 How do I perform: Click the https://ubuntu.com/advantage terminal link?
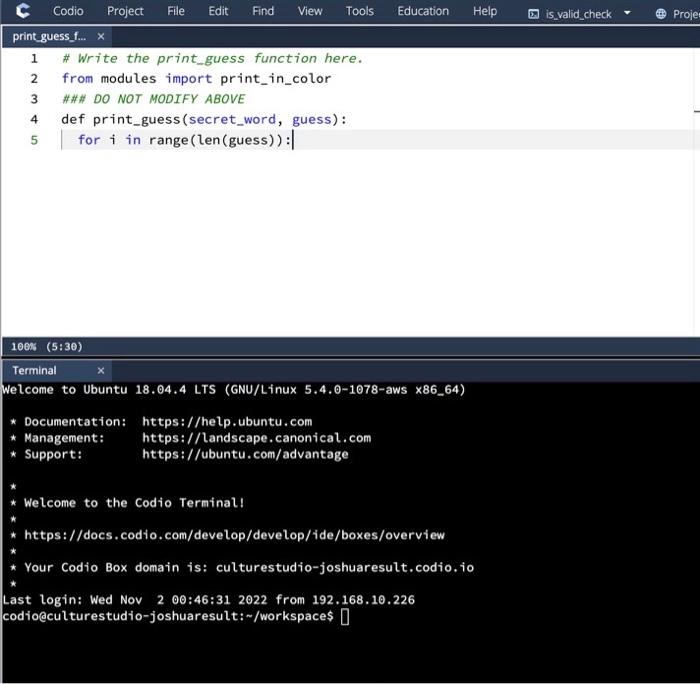[245, 455]
